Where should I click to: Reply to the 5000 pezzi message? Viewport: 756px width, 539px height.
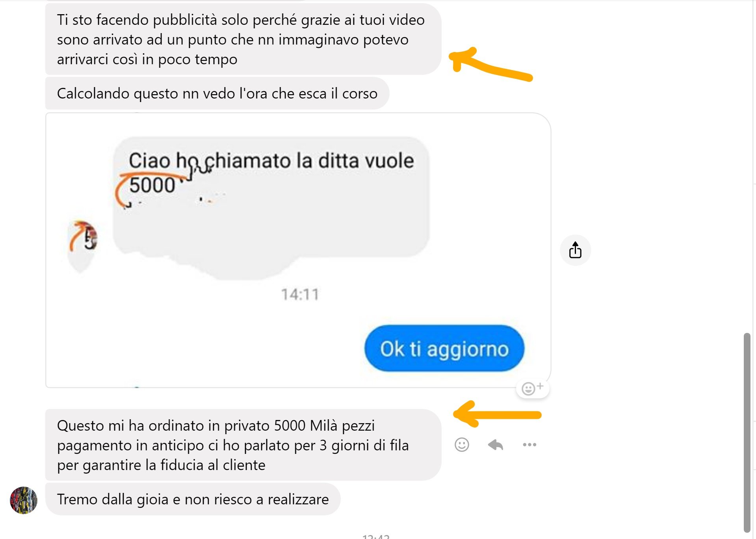pos(495,445)
